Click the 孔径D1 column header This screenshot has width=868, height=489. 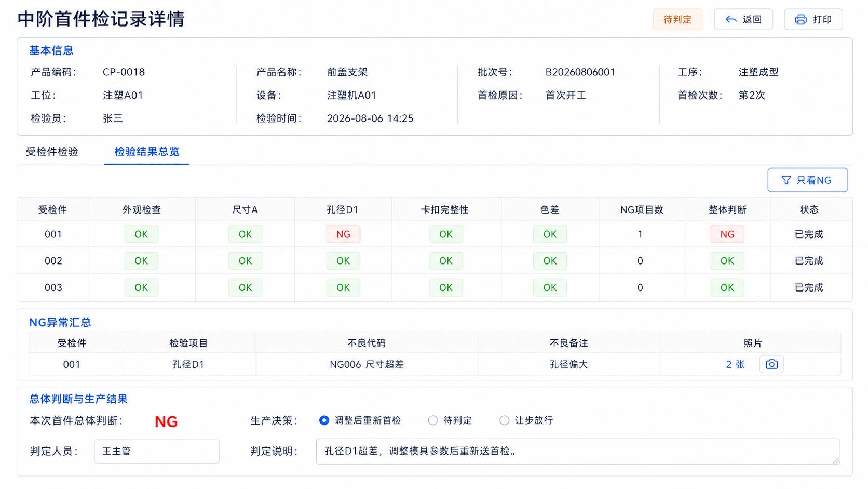click(x=343, y=210)
